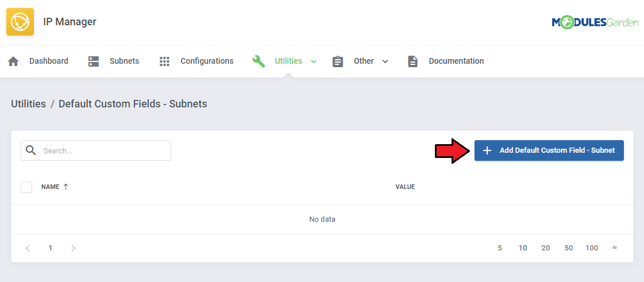Go to next page arrow
The width and height of the screenshot is (644, 282).
point(73,248)
